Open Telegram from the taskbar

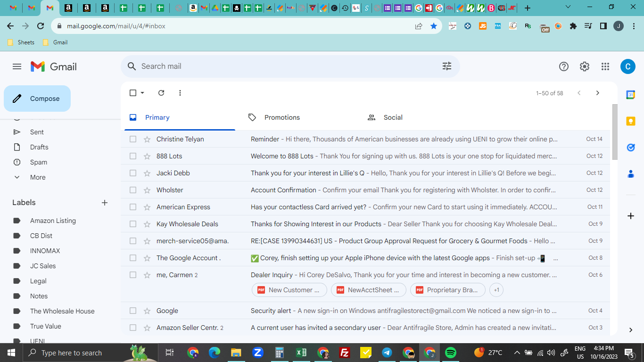pyautogui.click(x=387, y=353)
